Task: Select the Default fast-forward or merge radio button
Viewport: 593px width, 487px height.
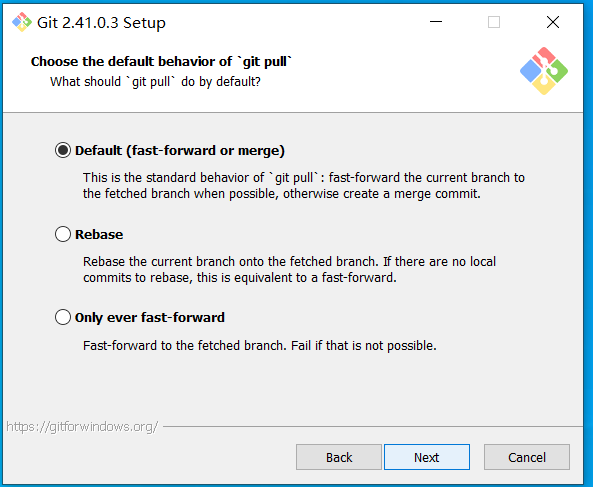Action: point(63,150)
